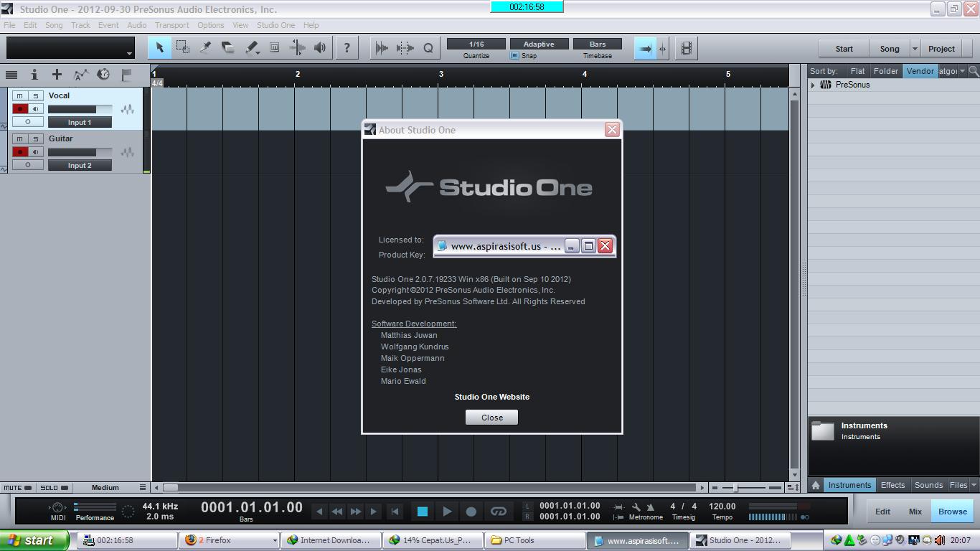Adjust the Guitar track volume fader

tap(80, 152)
